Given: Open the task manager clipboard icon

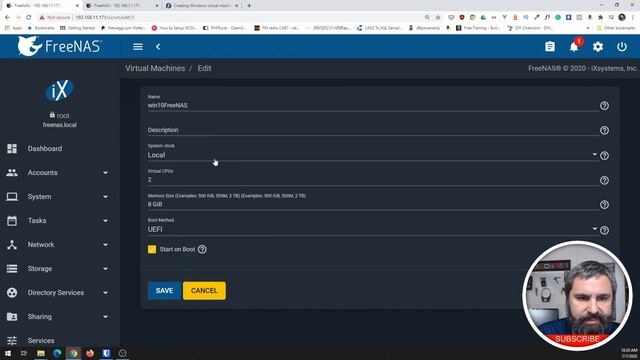Looking at the screenshot, I should click(550, 47).
